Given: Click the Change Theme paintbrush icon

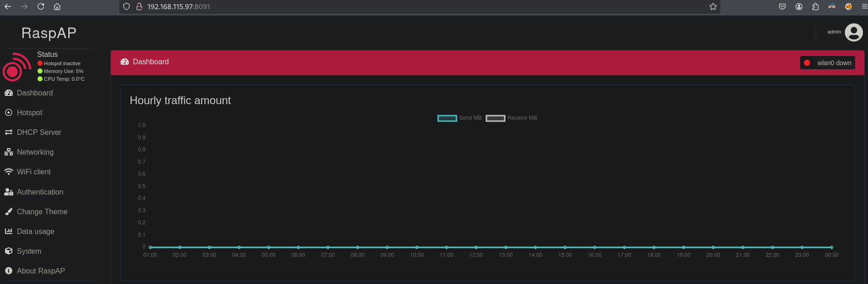Looking at the screenshot, I should click(9, 212).
